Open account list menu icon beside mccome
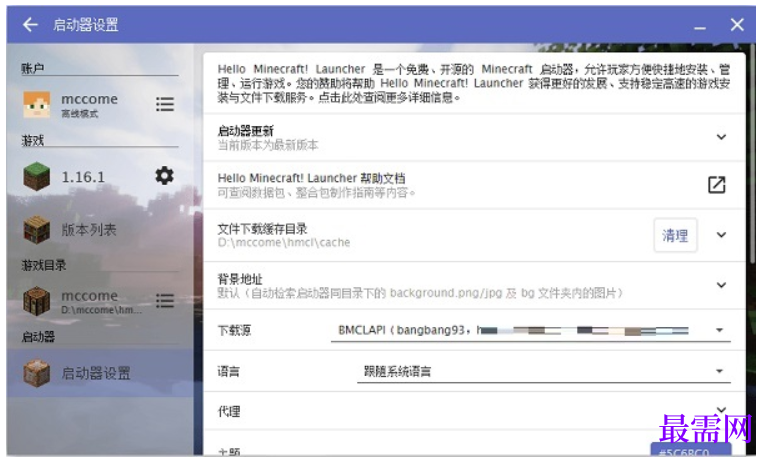Image resolution: width=771 pixels, height=460 pixels. [x=165, y=104]
